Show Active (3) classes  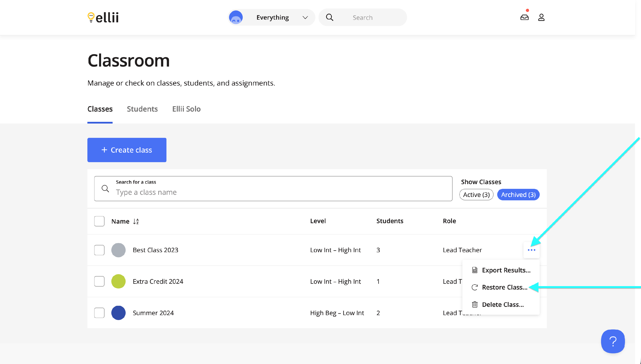coord(476,195)
